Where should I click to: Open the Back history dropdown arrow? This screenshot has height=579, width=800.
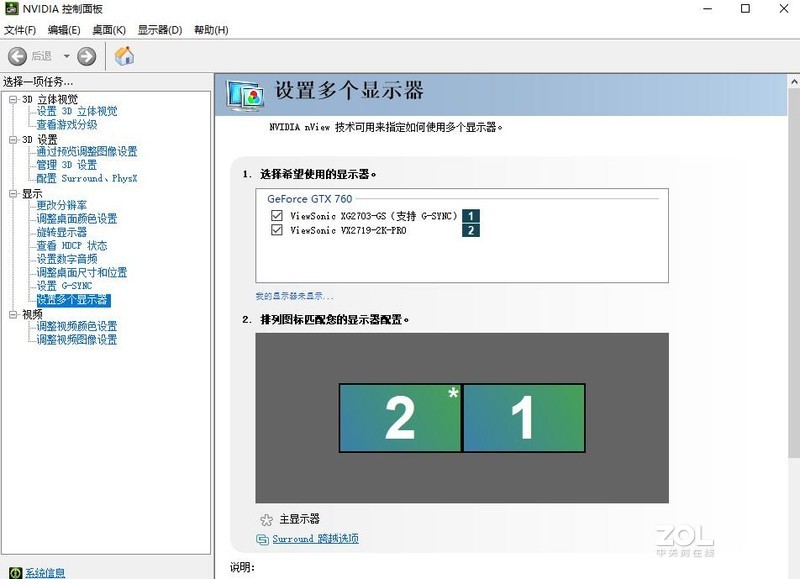[66, 56]
